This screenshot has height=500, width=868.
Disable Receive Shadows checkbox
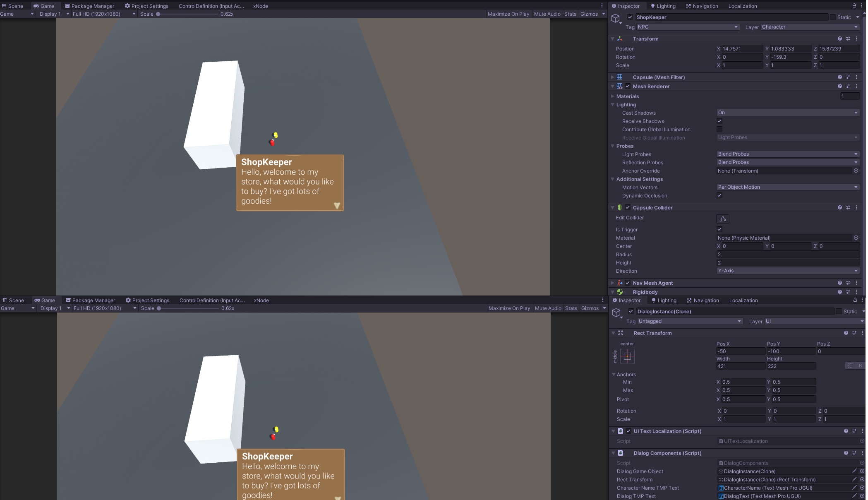coord(719,121)
